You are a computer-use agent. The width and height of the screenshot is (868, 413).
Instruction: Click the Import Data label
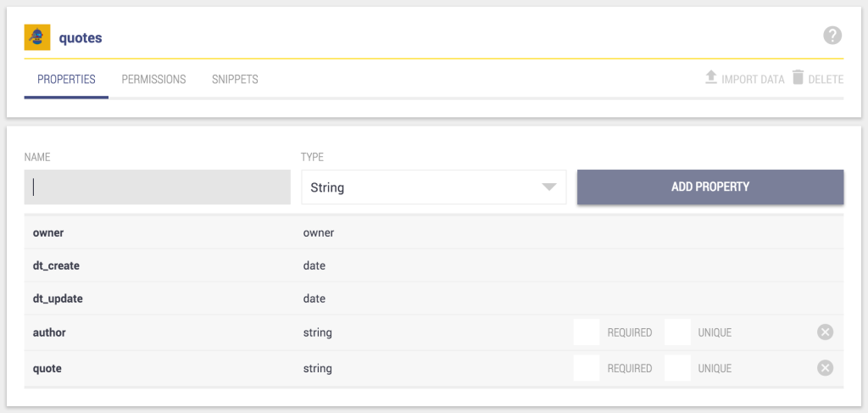(753, 80)
